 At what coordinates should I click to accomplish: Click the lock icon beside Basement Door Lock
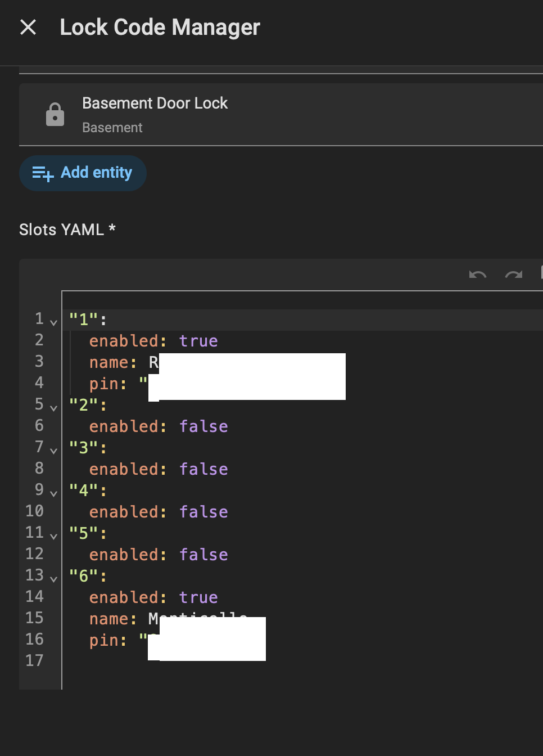click(x=55, y=115)
